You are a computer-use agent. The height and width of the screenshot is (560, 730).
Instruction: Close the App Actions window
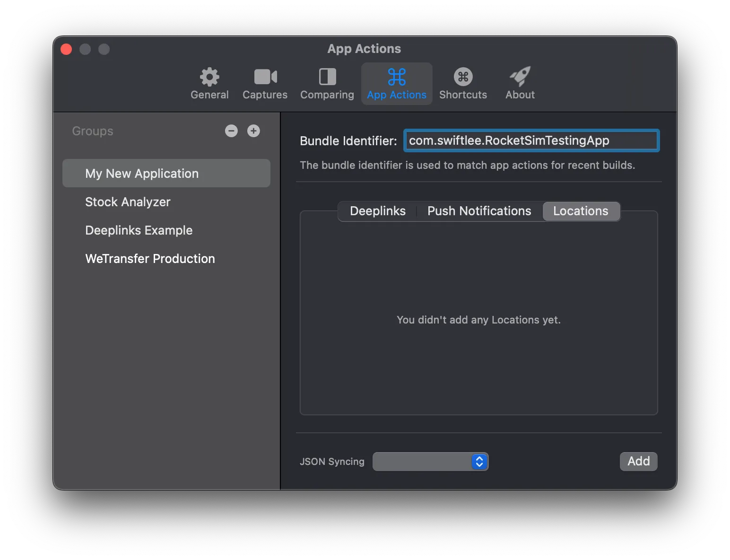[x=66, y=49]
